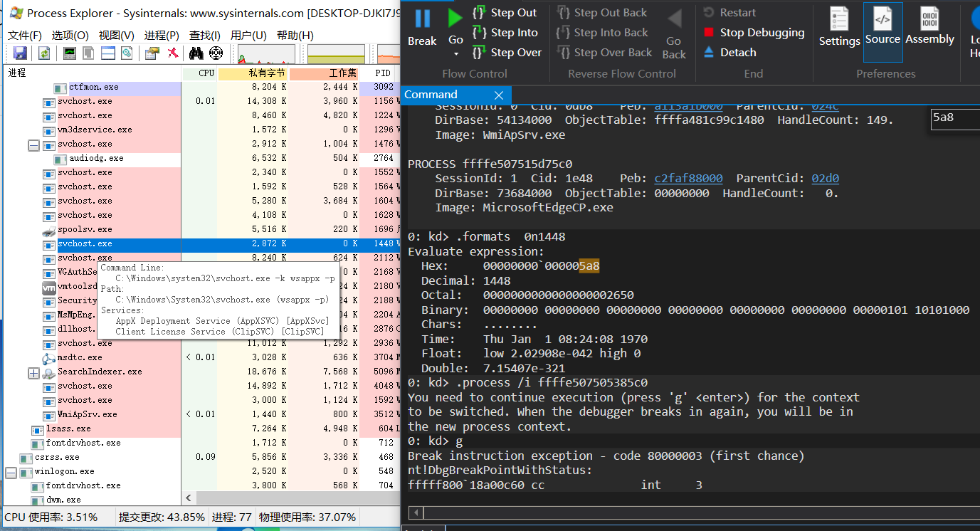The image size is (980, 531).
Task: Toggle Assembly mode preference
Action: click(x=929, y=27)
